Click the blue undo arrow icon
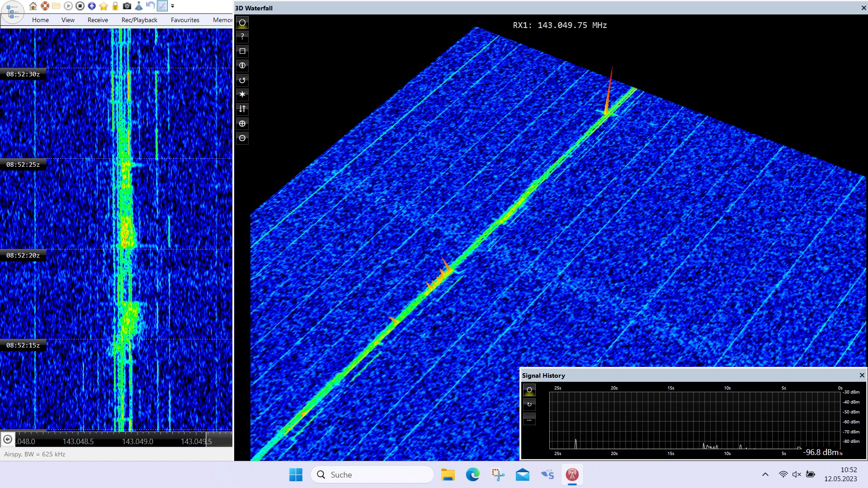This screenshot has height=488, width=868. coord(150,6)
